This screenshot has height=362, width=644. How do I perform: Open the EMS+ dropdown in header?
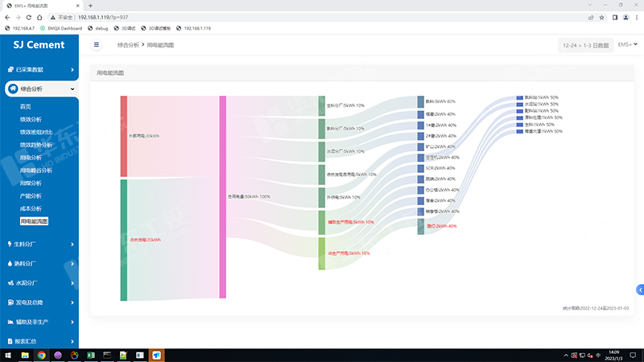[x=626, y=45]
